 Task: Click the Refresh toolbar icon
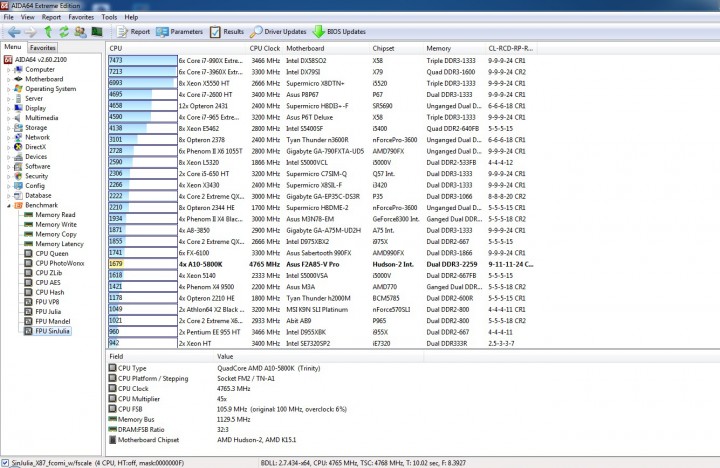coord(64,31)
